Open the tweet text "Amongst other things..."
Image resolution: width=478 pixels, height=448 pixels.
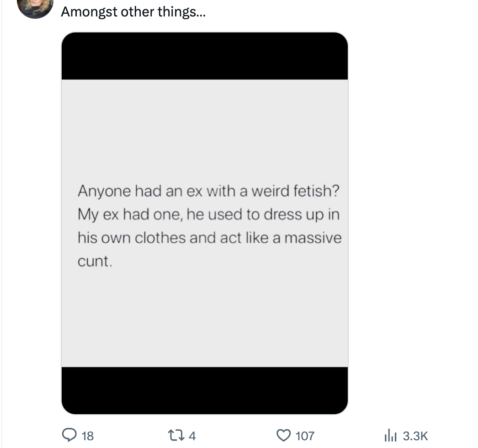[x=133, y=12]
